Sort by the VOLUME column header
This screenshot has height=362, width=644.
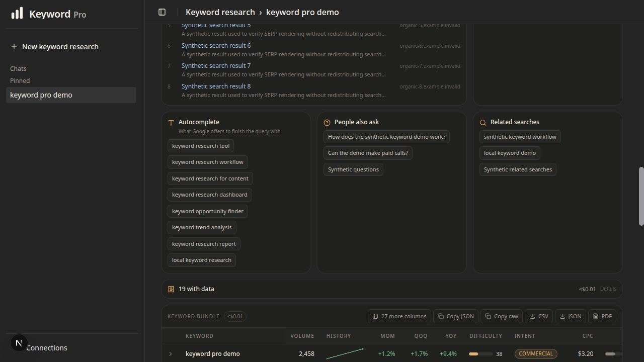tap(302, 336)
